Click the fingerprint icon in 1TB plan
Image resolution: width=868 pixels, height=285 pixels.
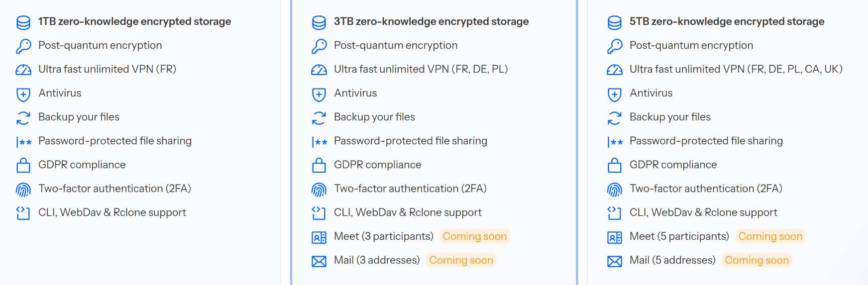[x=23, y=190]
